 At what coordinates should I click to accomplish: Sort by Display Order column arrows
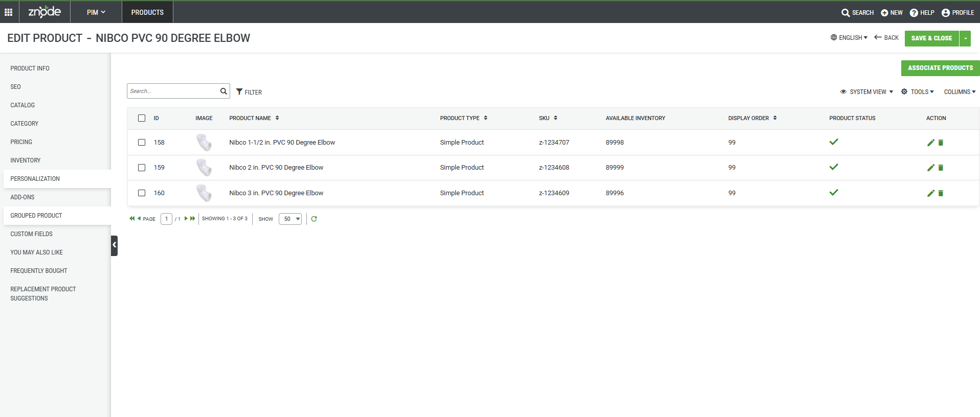pyautogui.click(x=775, y=118)
